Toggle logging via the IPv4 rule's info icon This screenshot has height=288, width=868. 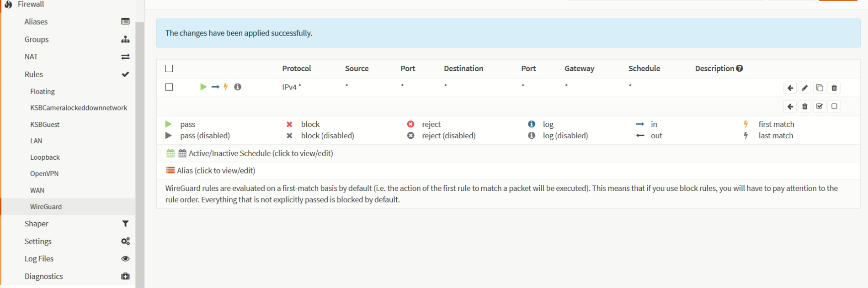tap(238, 87)
